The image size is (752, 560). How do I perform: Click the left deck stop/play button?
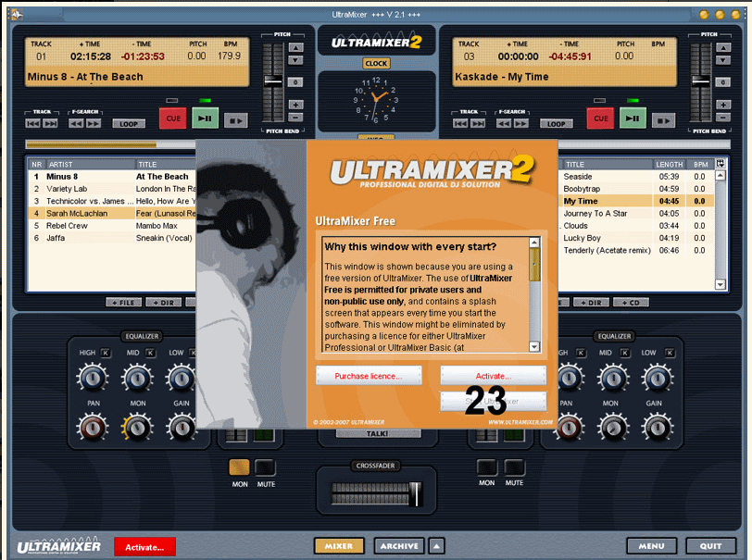[236, 118]
